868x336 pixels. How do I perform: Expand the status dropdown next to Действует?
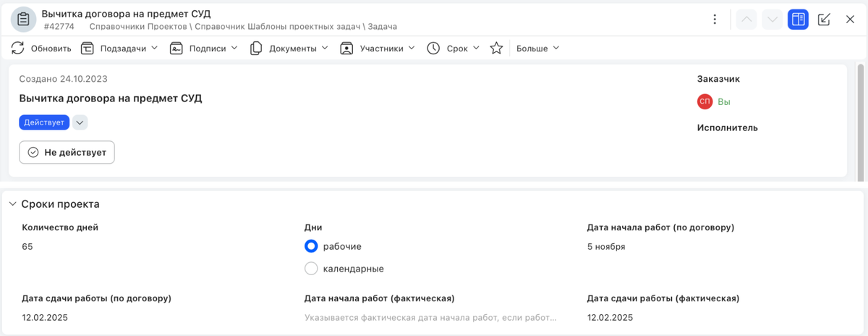(80, 122)
